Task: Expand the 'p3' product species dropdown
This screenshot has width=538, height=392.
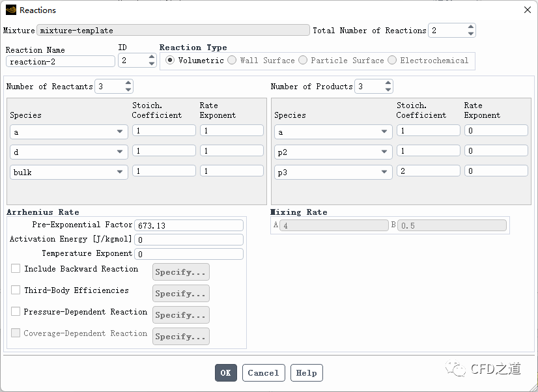Action: (x=333, y=173)
